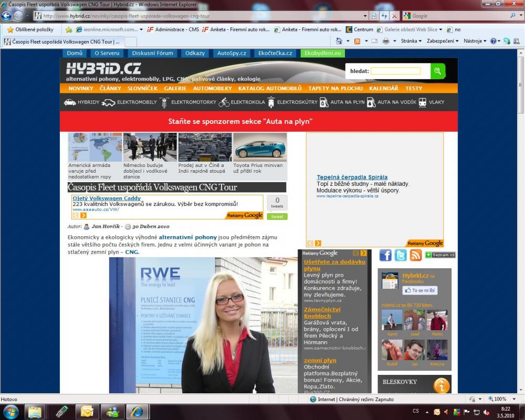
Task: Click the new tab button beside the open tab
Action: coord(131,41)
